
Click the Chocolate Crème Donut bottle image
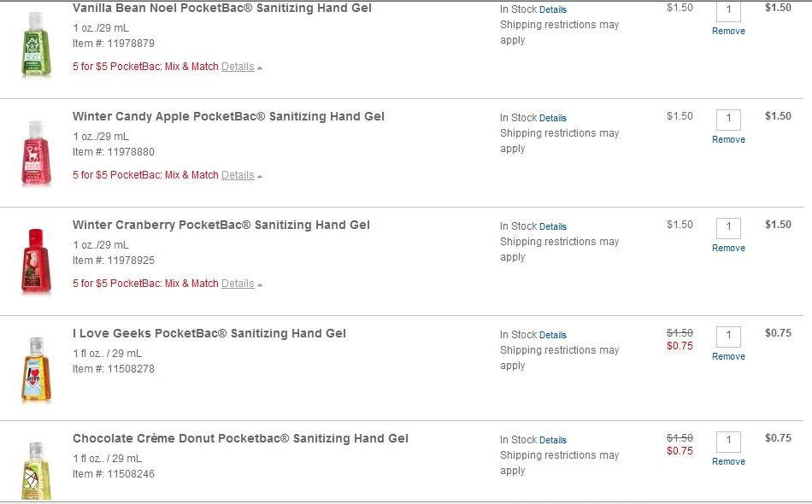pyautogui.click(x=36, y=470)
